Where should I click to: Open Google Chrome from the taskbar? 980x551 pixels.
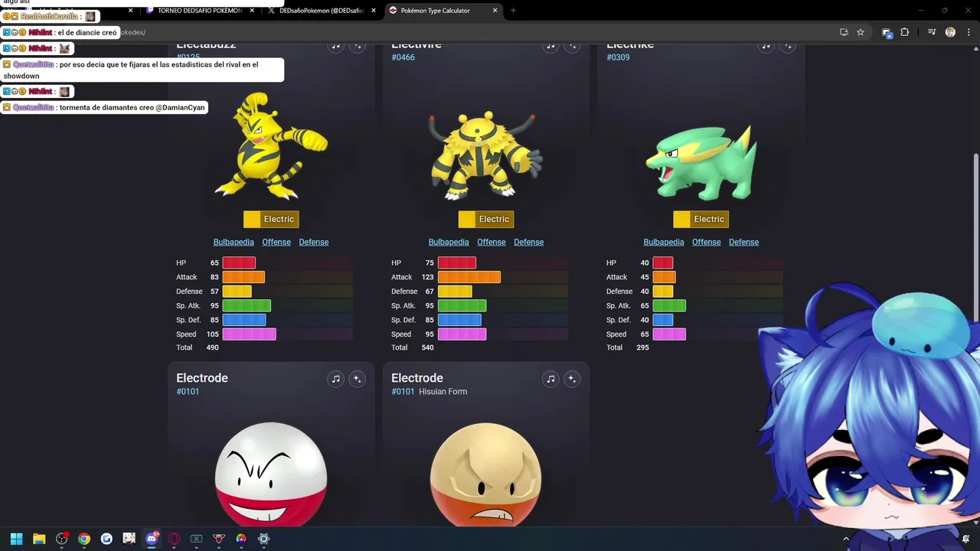pos(84,539)
